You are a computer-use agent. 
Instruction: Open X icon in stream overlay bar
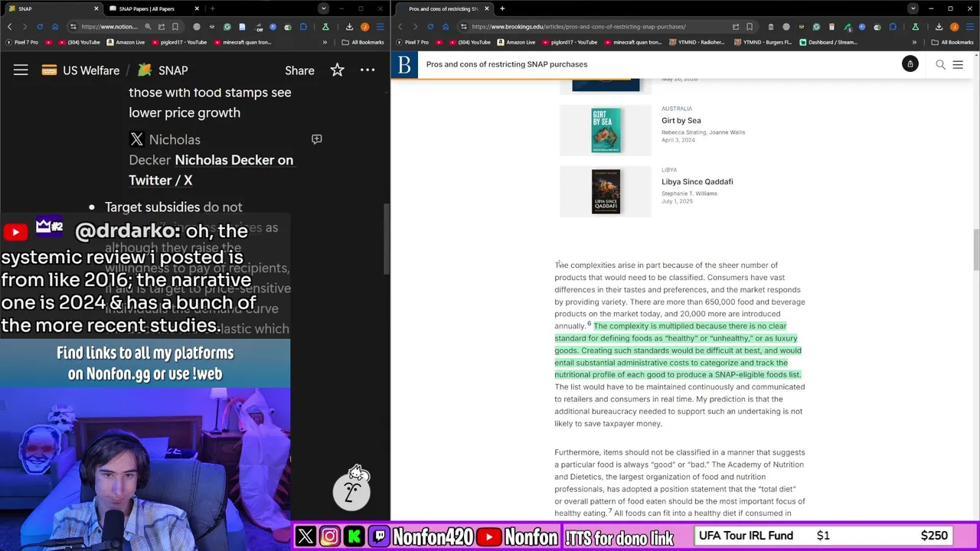point(305,536)
